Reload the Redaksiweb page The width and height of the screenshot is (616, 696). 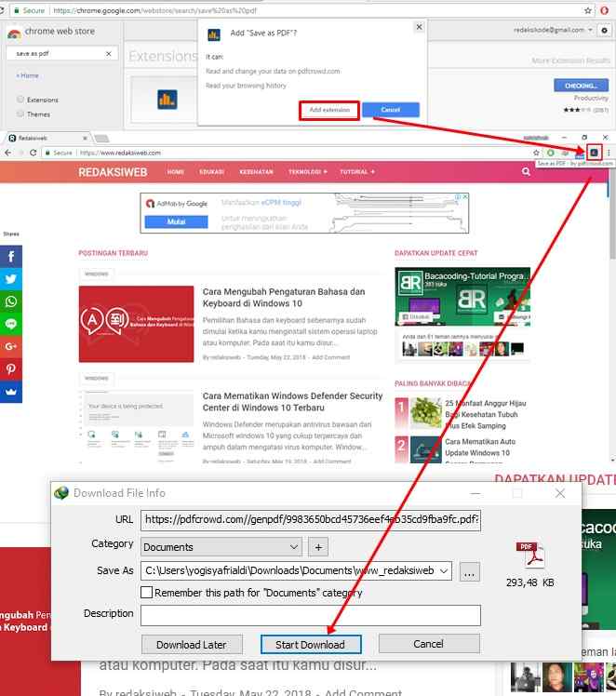pyautogui.click(x=33, y=153)
